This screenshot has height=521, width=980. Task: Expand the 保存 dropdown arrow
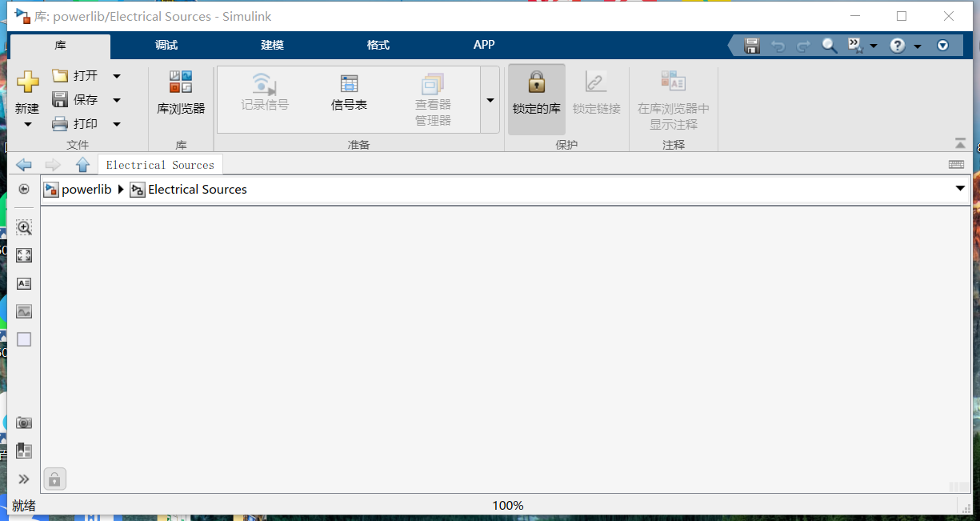tap(117, 100)
